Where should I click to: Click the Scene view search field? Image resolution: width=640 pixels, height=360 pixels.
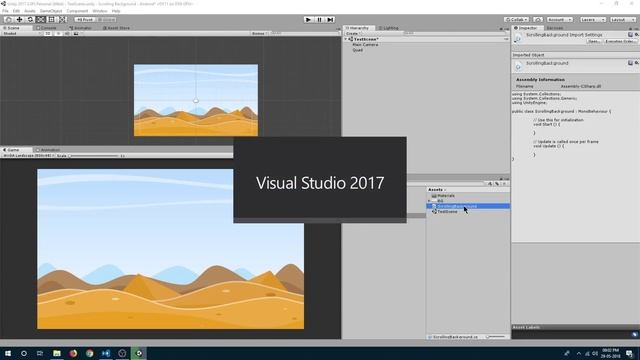304,33
